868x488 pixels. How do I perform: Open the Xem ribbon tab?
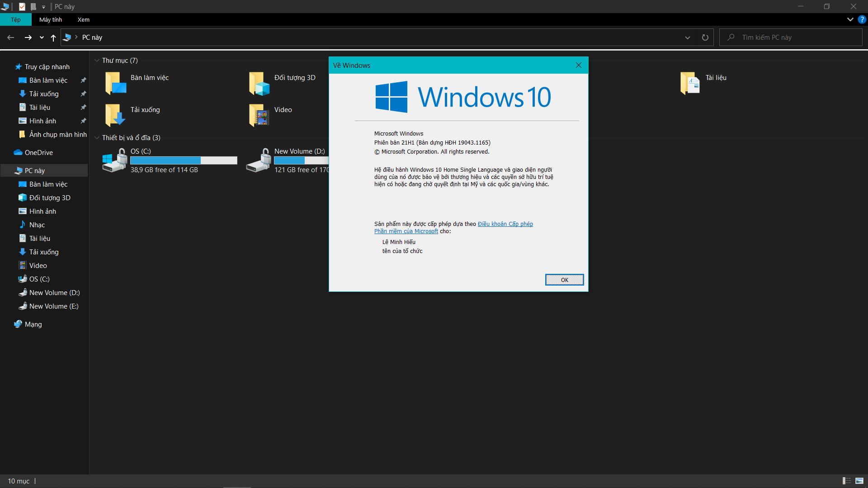click(84, 19)
